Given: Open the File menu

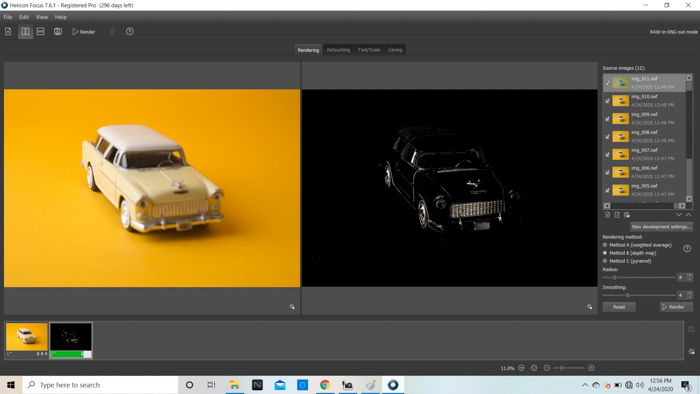Looking at the screenshot, I should [x=8, y=17].
